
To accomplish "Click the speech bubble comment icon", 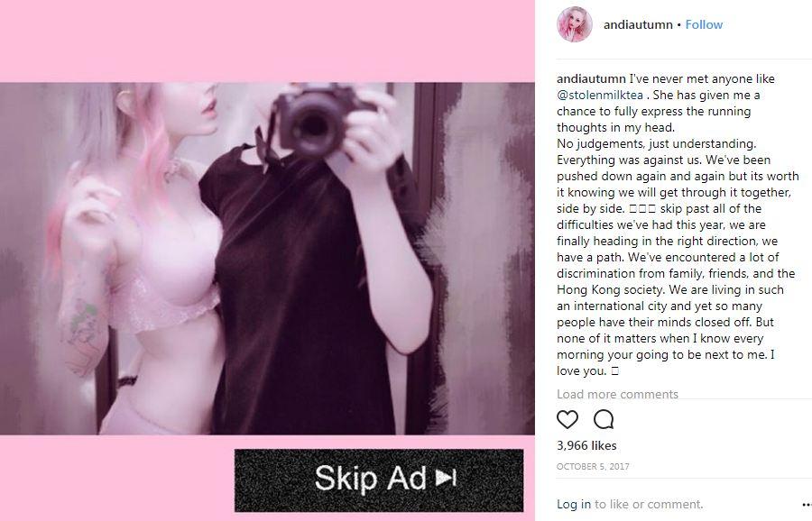I will tap(604, 419).
